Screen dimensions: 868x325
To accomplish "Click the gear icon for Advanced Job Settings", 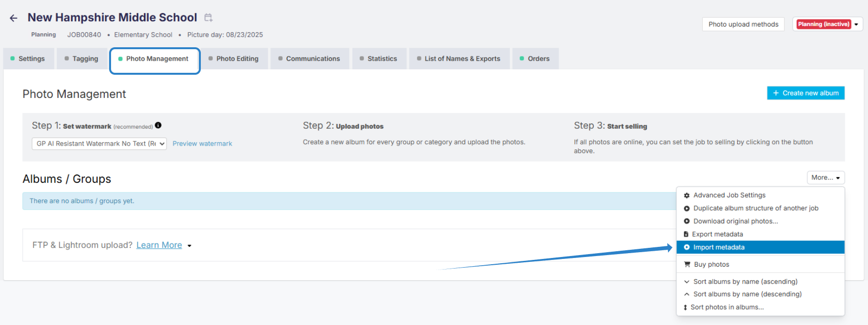I will click(686, 195).
